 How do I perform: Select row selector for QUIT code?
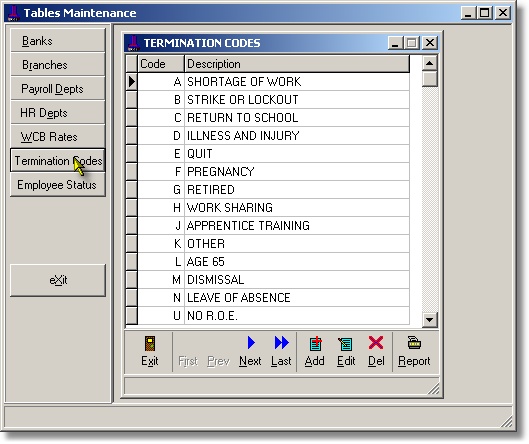tap(131, 154)
